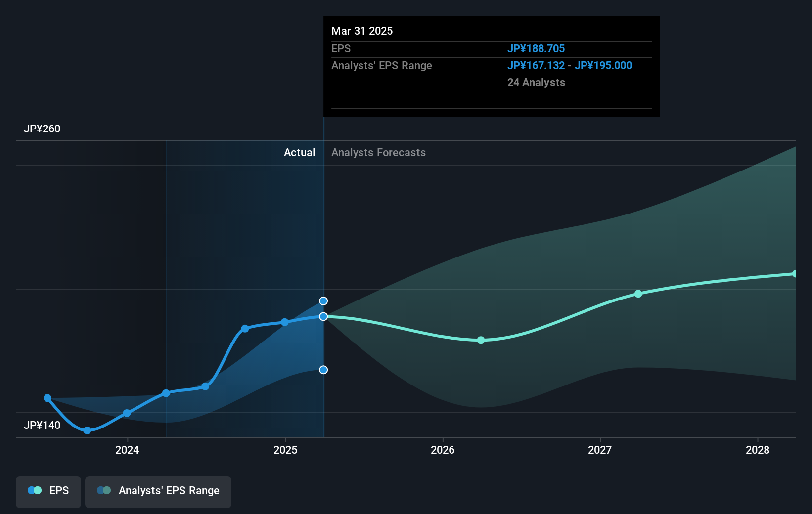812x514 pixels.
Task: Click the JP¥260 y-axis label
Action: 42,129
